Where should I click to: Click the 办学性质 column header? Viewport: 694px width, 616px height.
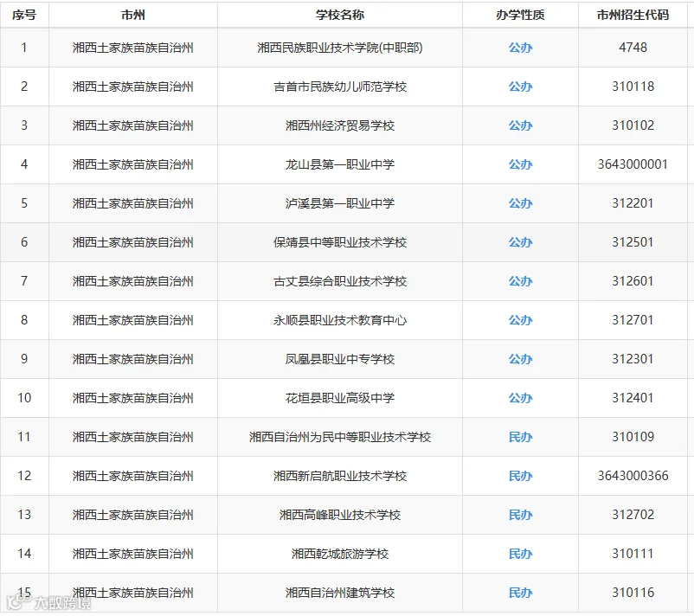click(x=521, y=15)
